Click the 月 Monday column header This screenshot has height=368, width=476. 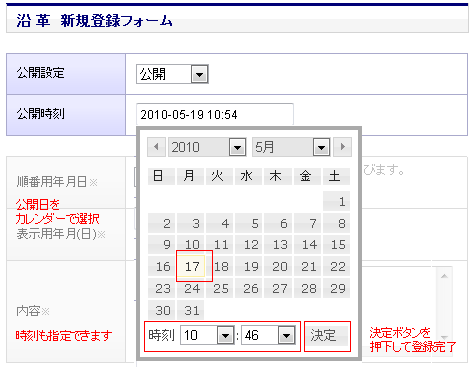(x=190, y=176)
